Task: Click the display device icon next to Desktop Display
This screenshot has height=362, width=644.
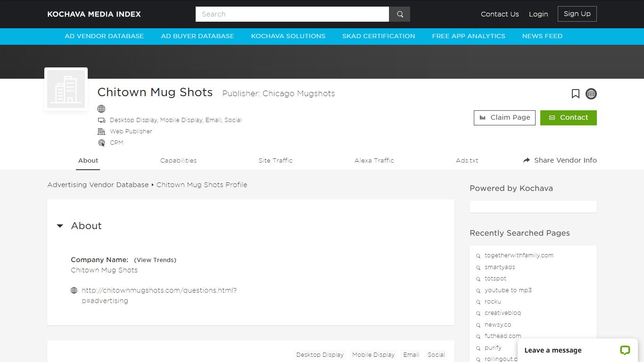Action: click(101, 120)
